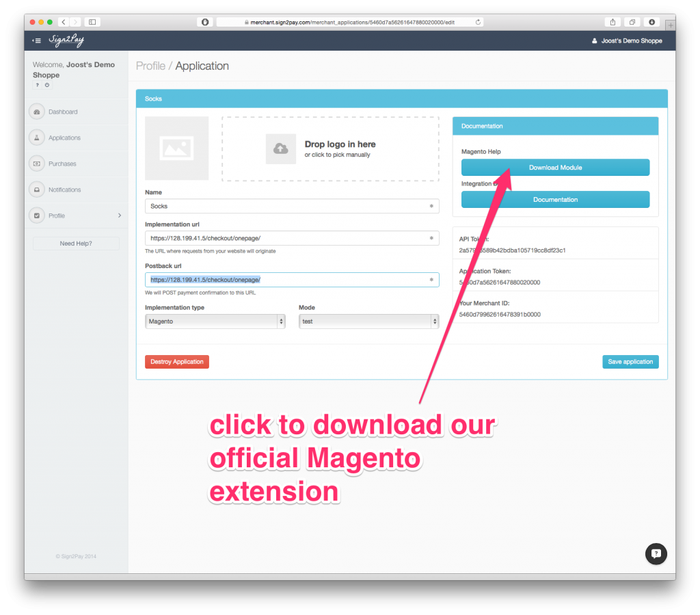700x615 pixels.
Task: Open the Implementation type dropdown
Action: coord(215,322)
